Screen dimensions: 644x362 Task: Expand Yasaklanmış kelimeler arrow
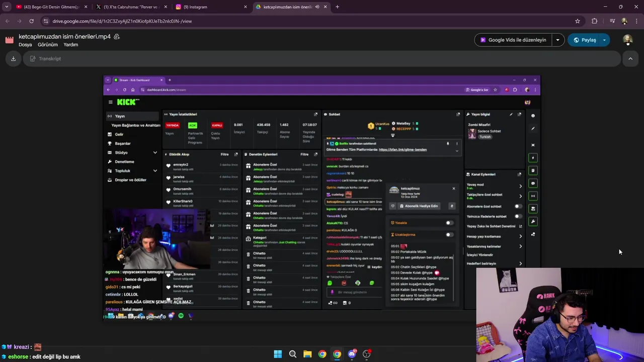point(520,246)
